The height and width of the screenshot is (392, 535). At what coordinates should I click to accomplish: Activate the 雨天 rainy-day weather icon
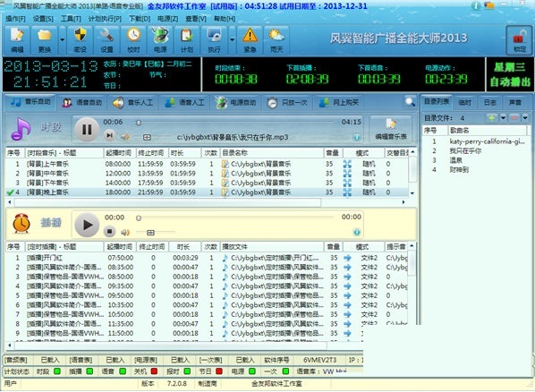[x=276, y=40]
